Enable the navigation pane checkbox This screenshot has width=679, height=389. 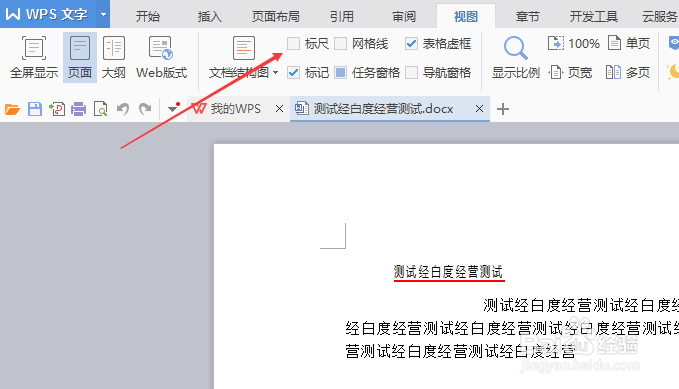point(411,72)
